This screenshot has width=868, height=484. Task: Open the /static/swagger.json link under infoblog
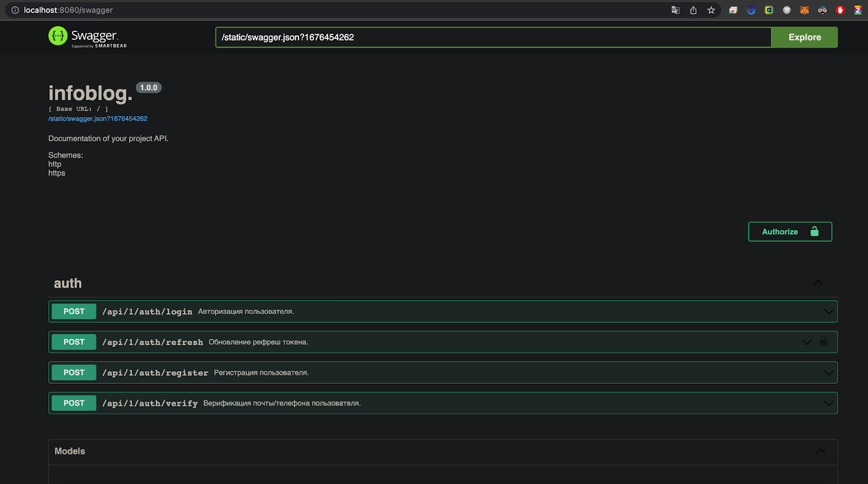coord(98,119)
